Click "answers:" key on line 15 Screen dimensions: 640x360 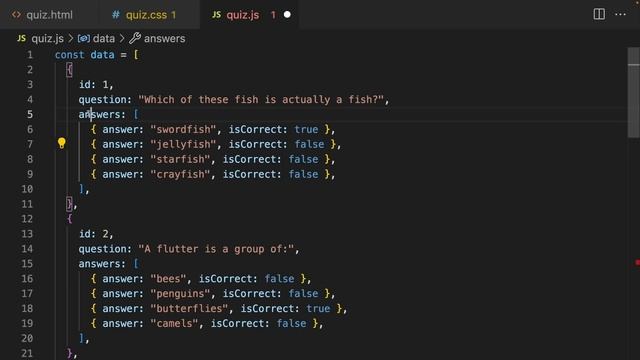102,264
